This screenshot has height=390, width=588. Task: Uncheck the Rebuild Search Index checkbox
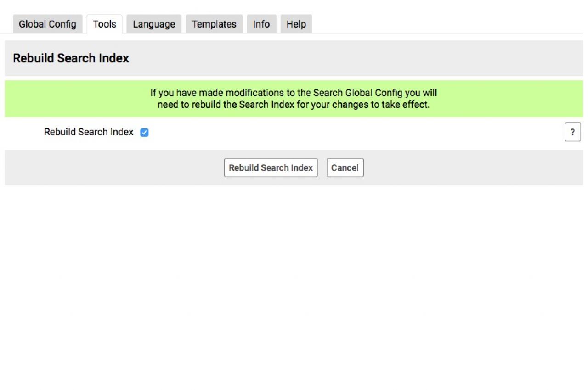144,133
